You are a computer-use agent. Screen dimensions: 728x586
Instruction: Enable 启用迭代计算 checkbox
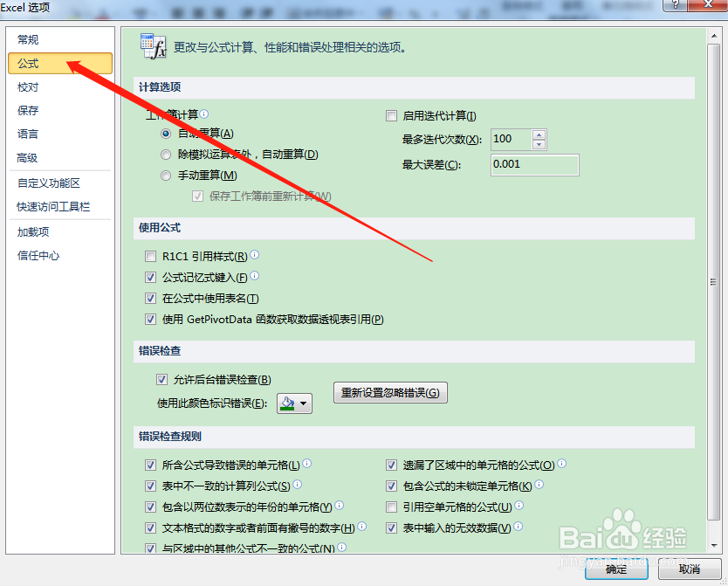point(392,115)
